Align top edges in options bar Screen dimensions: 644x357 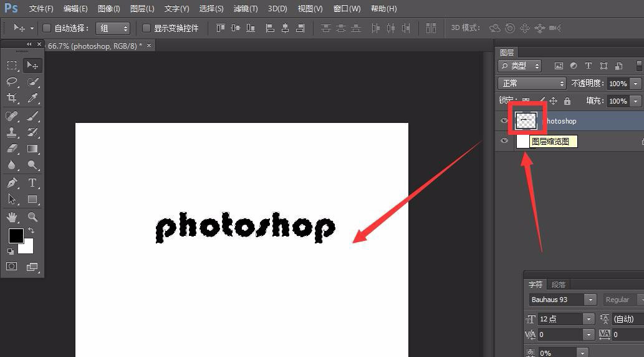pos(221,28)
